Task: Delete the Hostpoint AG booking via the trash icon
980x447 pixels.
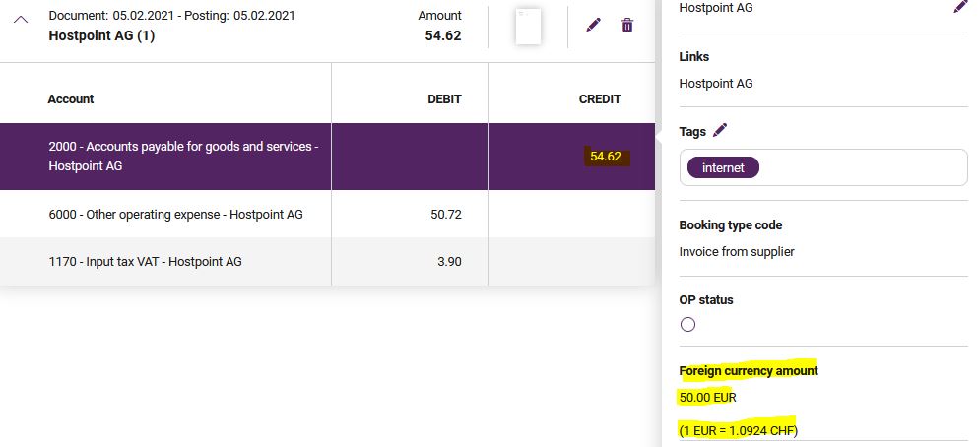Action: click(627, 25)
